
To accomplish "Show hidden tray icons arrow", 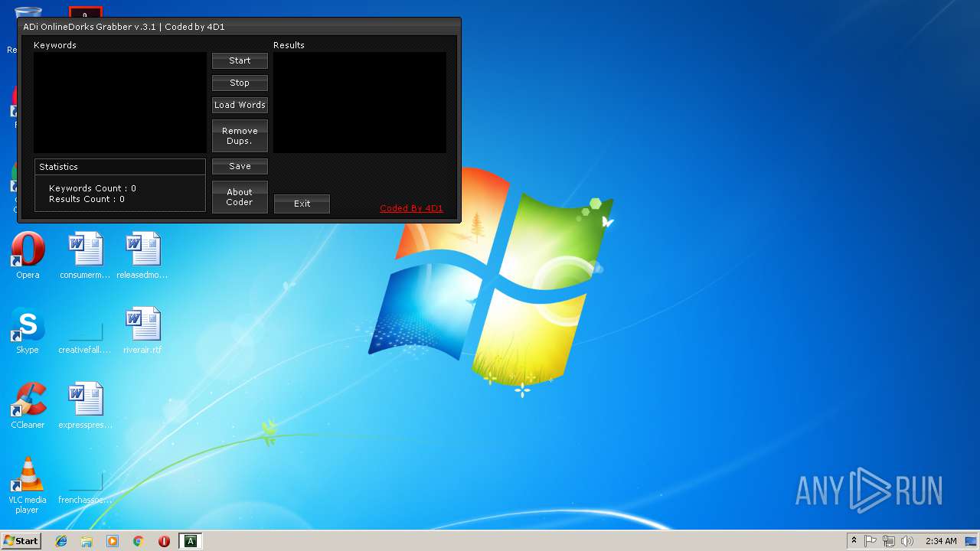I will click(854, 541).
